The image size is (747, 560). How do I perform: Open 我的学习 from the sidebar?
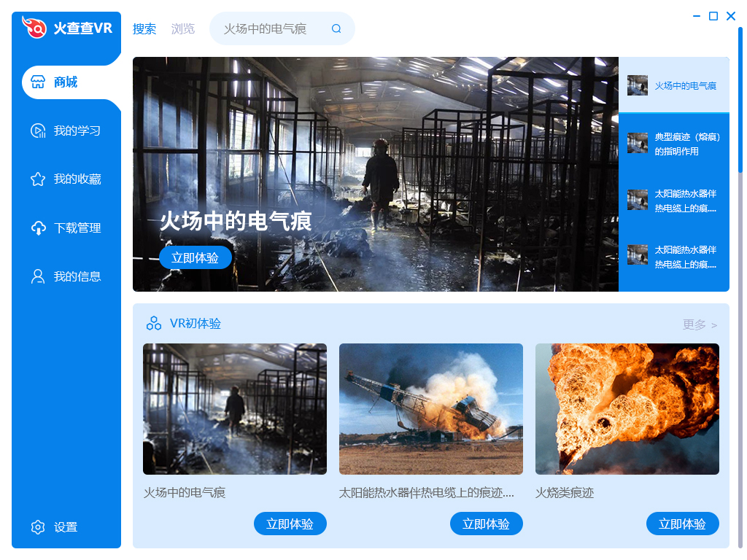pyautogui.click(x=66, y=131)
